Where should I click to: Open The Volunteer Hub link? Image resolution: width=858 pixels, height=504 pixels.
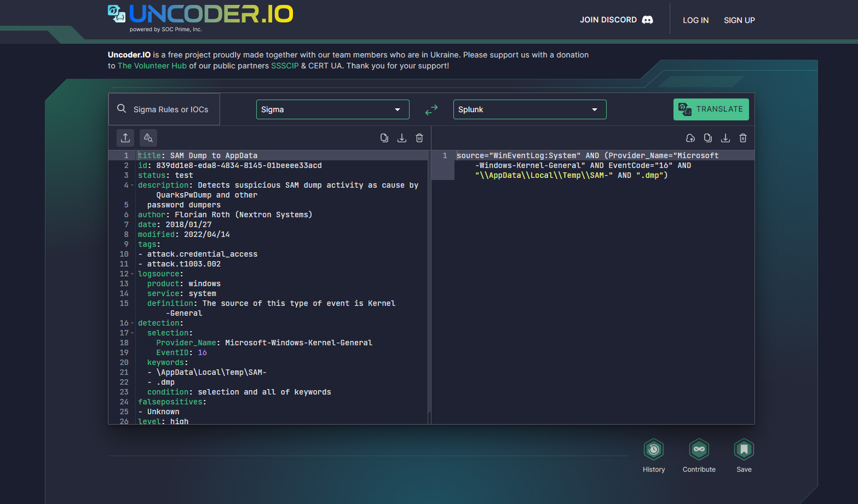click(x=152, y=66)
